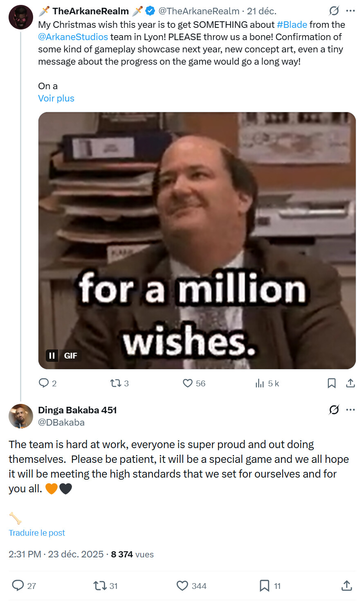
Task: Open more options on Dinga Bakaba's post
Action: 351,410
